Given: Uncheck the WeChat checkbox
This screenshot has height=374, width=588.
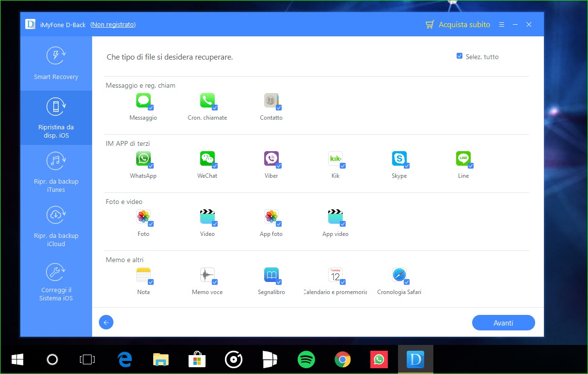Looking at the screenshot, I should click(x=215, y=166).
